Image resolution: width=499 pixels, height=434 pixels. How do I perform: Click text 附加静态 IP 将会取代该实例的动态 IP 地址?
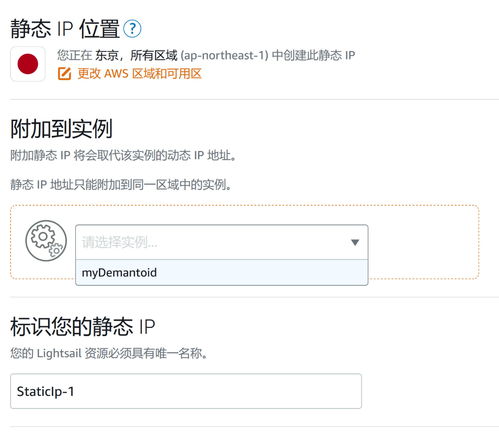click(123, 155)
